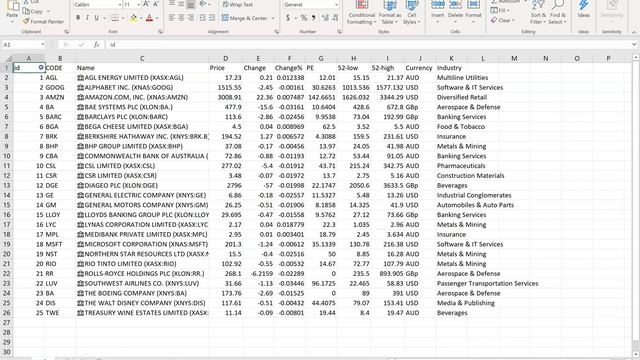Screen dimensions: 640x360
Task: Toggle Wrap Text
Action: pos(238,4)
